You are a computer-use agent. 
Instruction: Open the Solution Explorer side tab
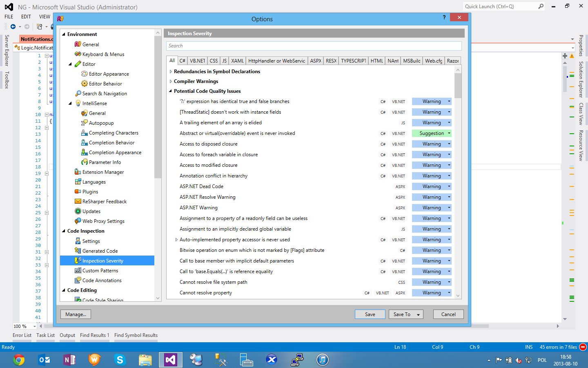[581, 79]
